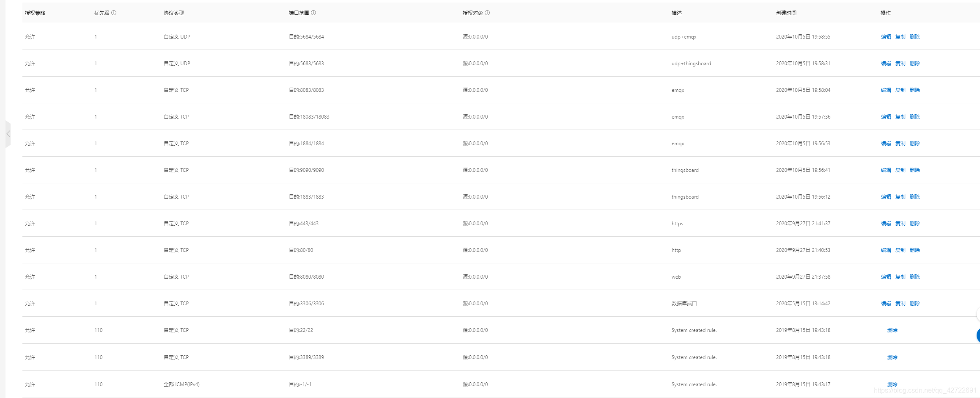The height and width of the screenshot is (398, 980).
Task: Edit the udp+thingsboard rule (port 5683)
Action: pyautogui.click(x=886, y=64)
